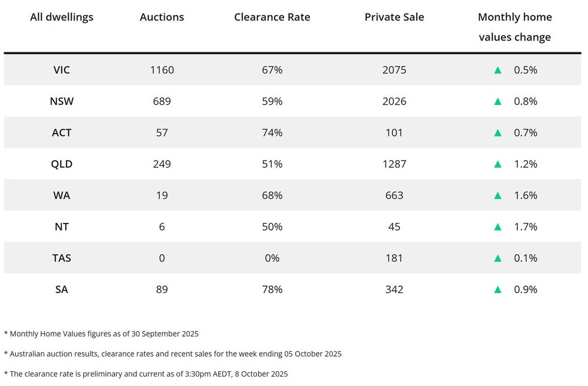
Task: Select the green triangle next to TAS 0.1%
Action: pos(497,258)
